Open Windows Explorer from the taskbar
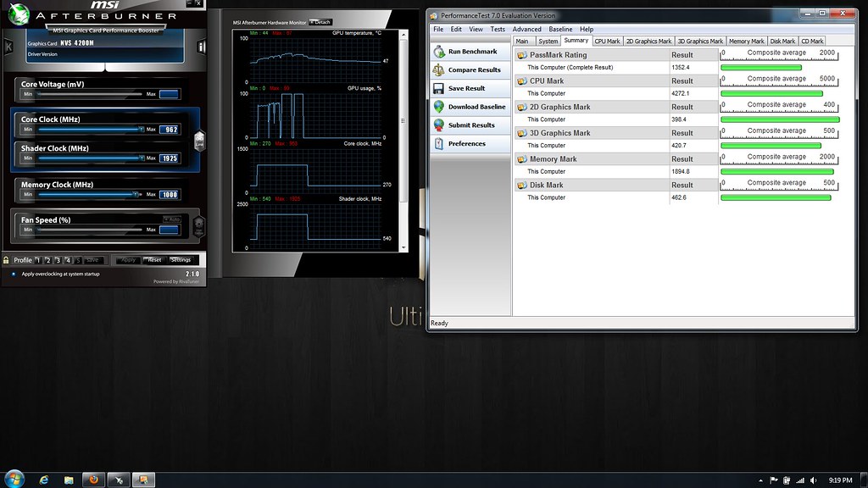The width and height of the screenshot is (868, 488). coord(69,480)
